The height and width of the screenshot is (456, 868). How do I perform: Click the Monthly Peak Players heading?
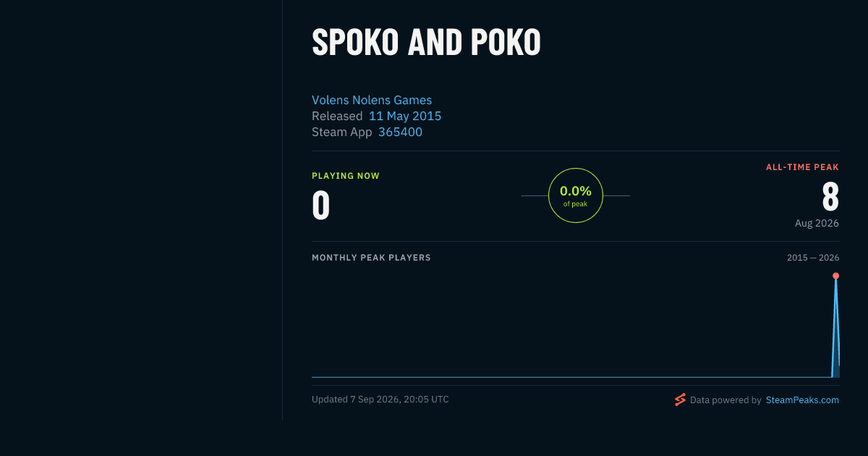click(371, 258)
